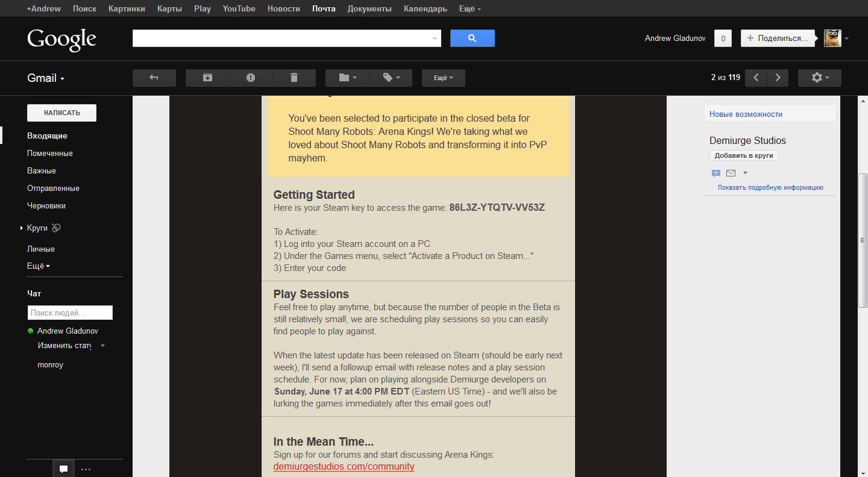
Task: Open the Ещё toolbar dropdown
Action: (x=444, y=78)
